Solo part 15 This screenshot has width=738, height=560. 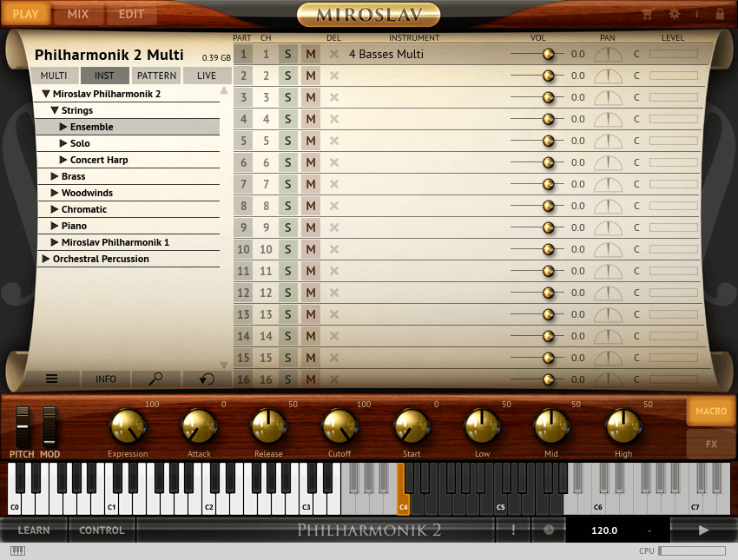point(287,358)
